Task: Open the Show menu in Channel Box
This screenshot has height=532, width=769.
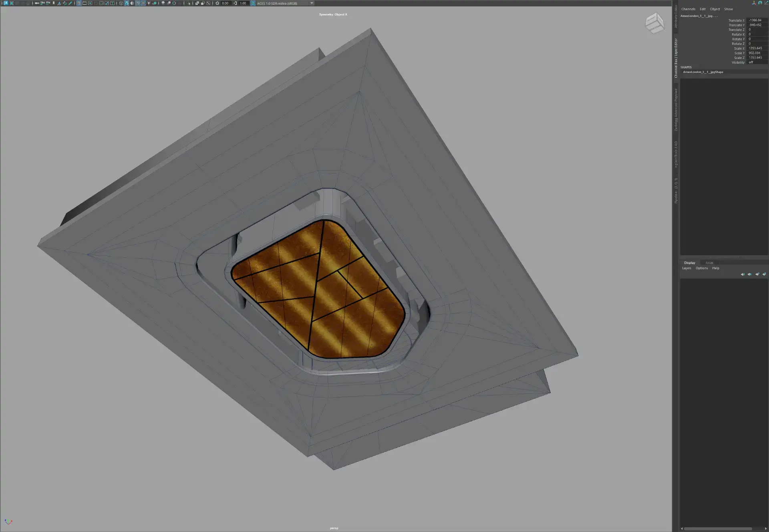Action: pyautogui.click(x=728, y=9)
